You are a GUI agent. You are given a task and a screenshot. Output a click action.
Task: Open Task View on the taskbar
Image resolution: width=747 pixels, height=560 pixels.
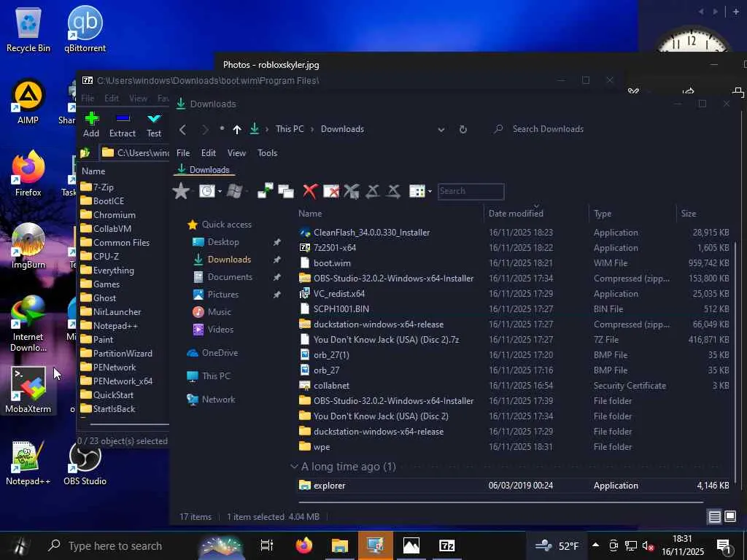point(267,545)
